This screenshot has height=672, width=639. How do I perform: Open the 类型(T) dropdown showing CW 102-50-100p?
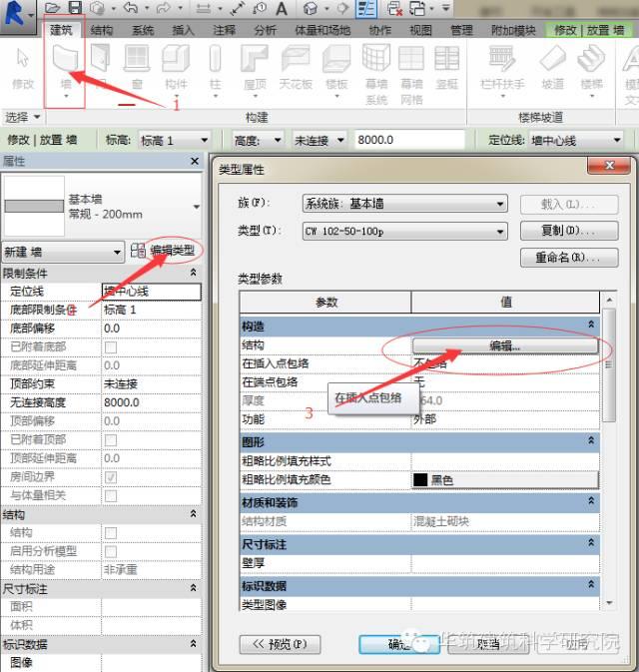[x=404, y=231]
